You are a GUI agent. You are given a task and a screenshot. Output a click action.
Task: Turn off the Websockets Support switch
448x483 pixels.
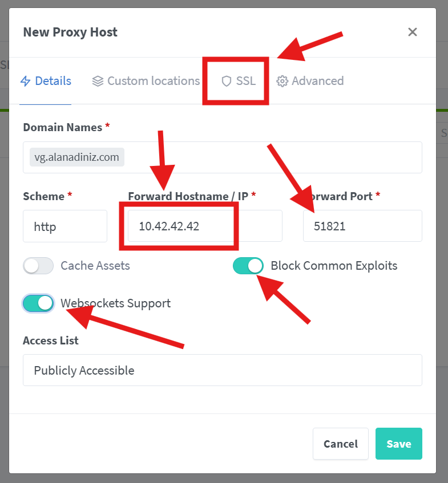[x=38, y=303]
